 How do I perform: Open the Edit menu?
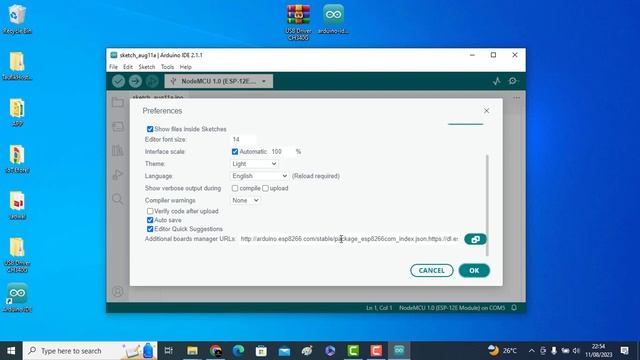coord(128,67)
